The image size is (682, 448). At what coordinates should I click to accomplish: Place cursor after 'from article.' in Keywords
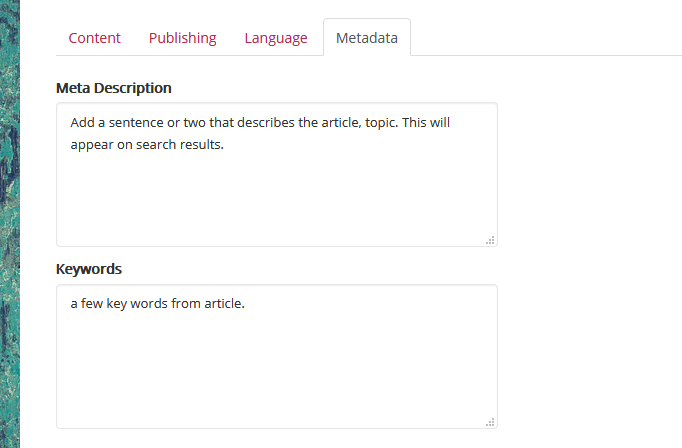coord(246,304)
